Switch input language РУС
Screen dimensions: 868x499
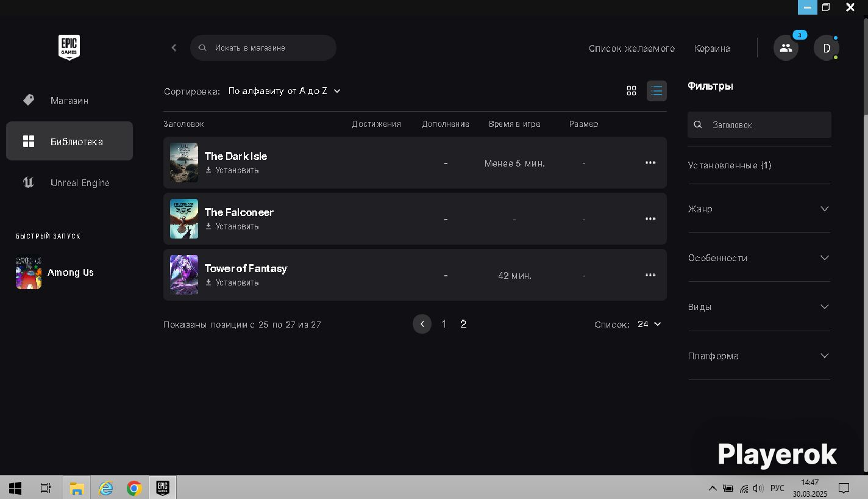777,488
